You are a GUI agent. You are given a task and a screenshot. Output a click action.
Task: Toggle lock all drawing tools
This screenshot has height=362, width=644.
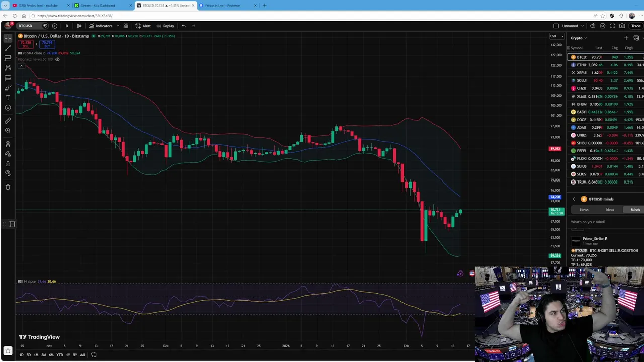pos(8,164)
